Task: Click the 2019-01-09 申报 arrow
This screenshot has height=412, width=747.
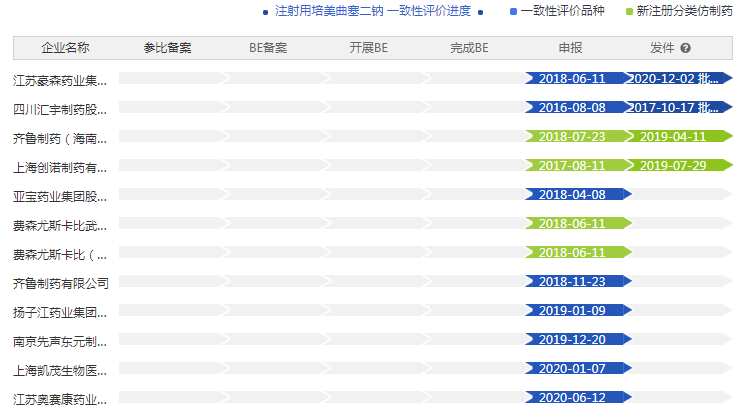Action: 578,311
